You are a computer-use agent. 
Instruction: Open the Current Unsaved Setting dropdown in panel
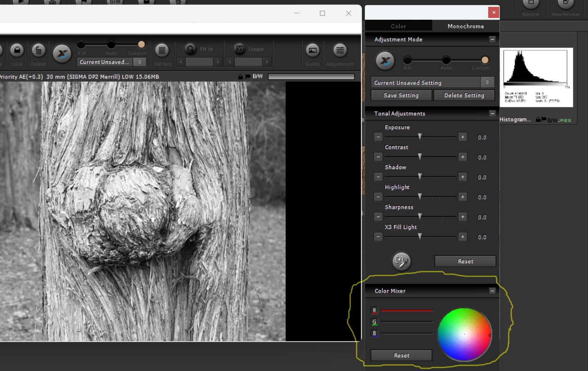(x=433, y=83)
